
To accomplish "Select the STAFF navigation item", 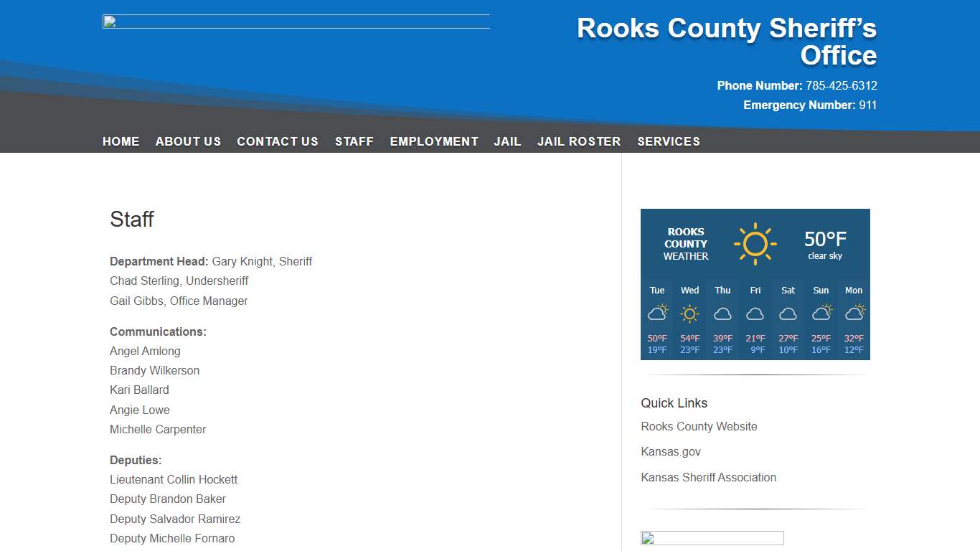I will tap(354, 141).
